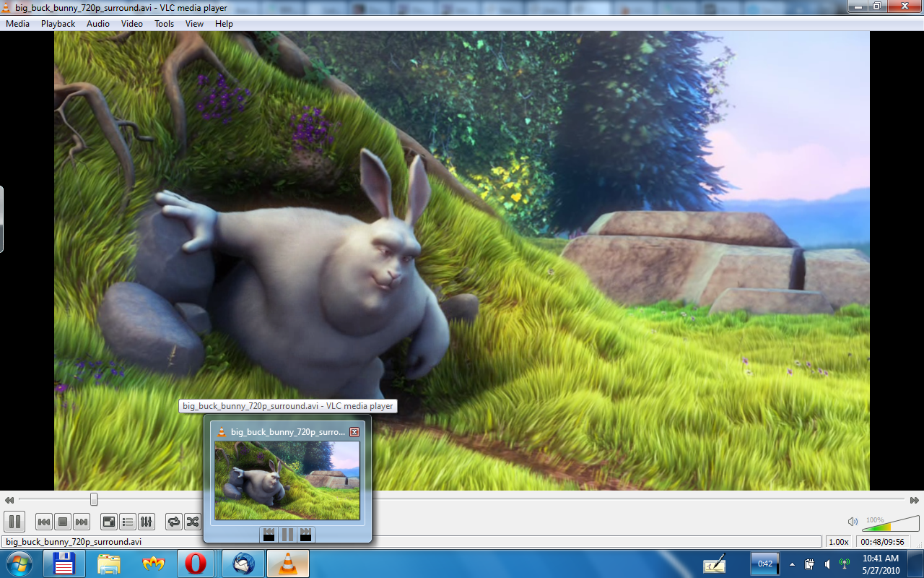Skip to the next media item
The width and height of the screenshot is (924, 578).
pos(82,522)
